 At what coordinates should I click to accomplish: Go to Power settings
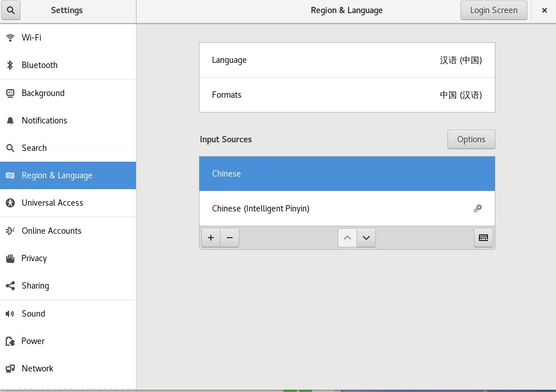tap(68, 341)
